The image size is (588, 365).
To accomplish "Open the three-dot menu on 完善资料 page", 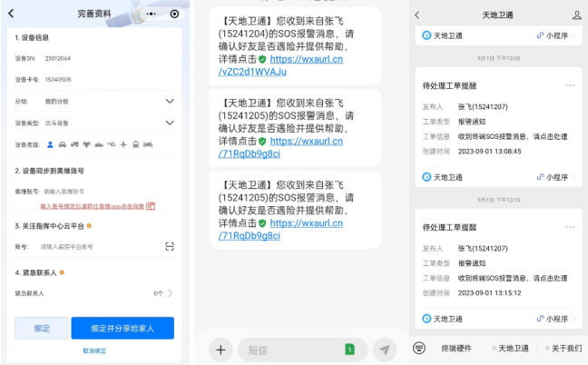I will tap(152, 14).
